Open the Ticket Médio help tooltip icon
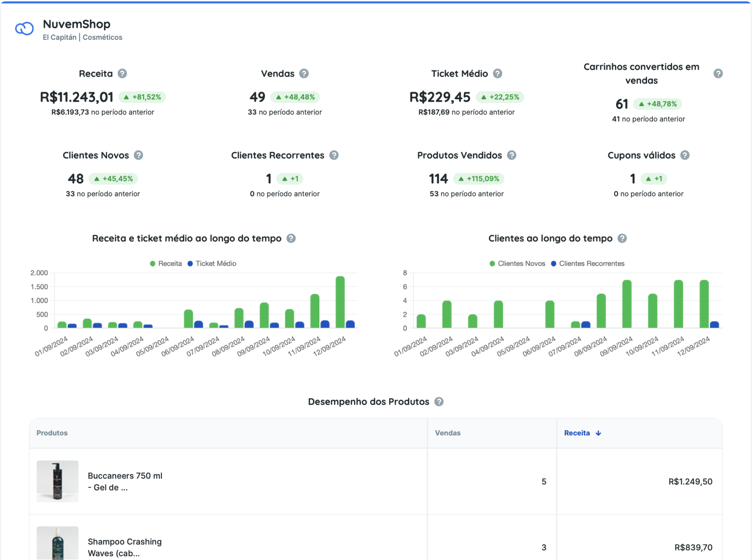Viewport: 752px width, 560px height. [498, 73]
